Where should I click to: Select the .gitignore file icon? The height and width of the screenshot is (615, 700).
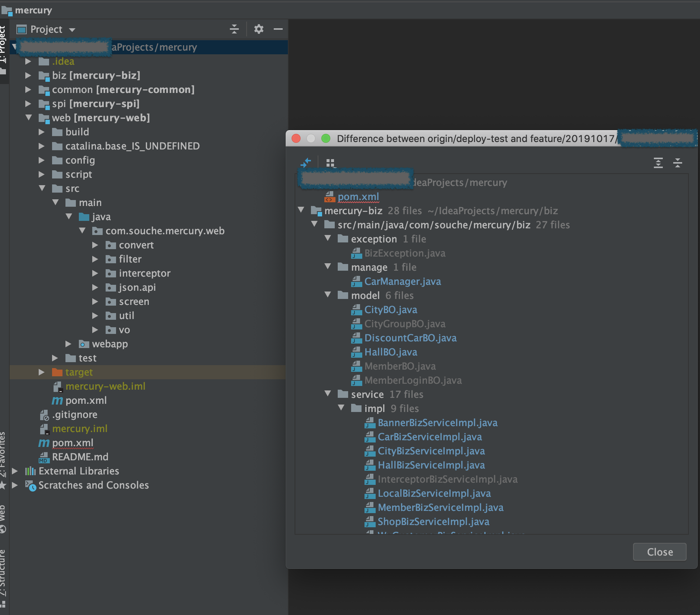pyautogui.click(x=44, y=415)
